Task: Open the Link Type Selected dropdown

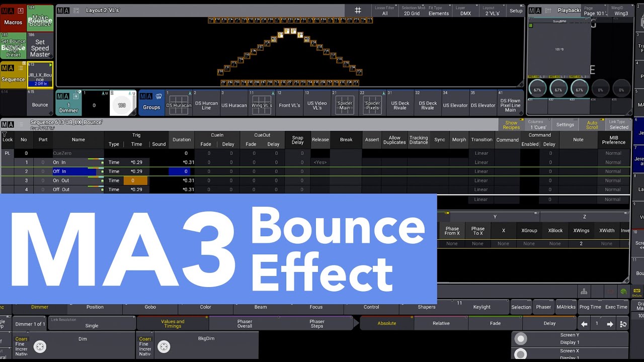Action: (618, 125)
